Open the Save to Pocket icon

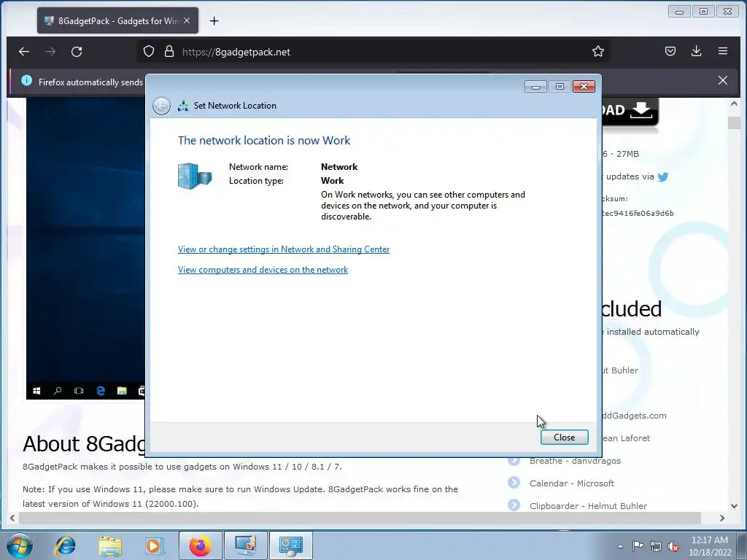[670, 52]
